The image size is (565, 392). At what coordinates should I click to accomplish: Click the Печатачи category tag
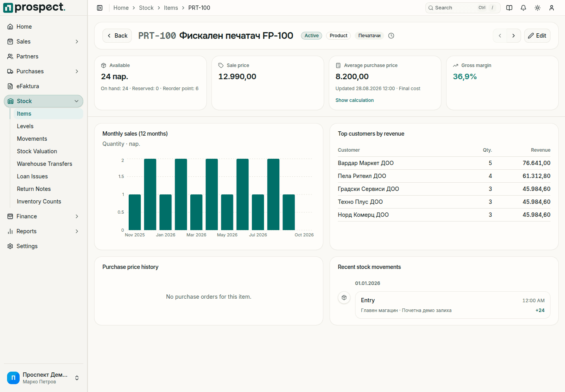pos(369,36)
